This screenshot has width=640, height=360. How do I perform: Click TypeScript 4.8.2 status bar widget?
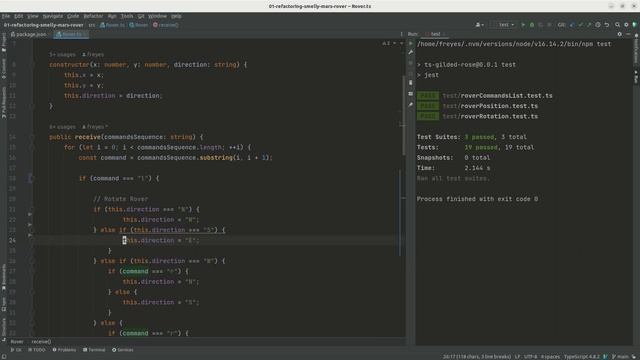pyautogui.click(x=582, y=357)
